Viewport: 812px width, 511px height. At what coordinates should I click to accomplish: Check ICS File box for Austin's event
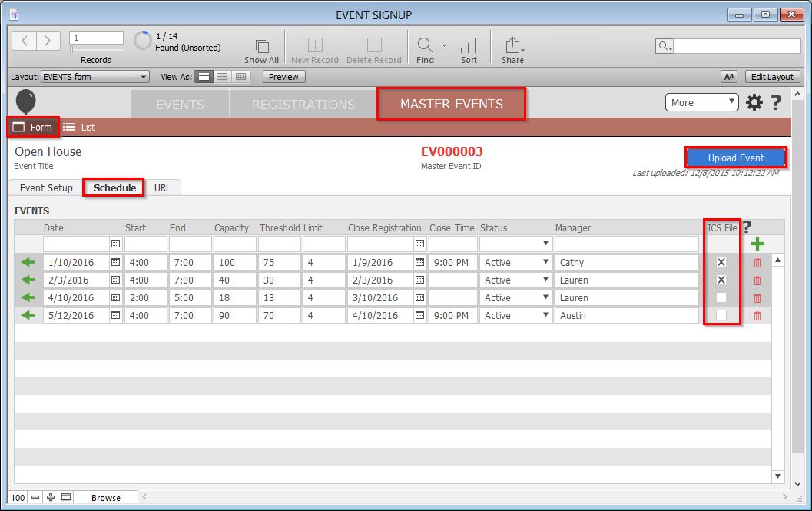tap(721, 315)
